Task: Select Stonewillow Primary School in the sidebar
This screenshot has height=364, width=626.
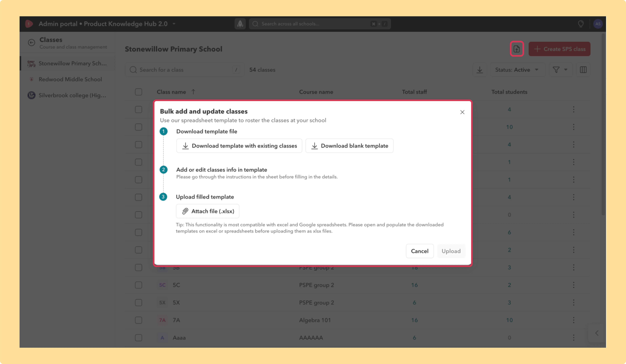Action: (x=68, y=63)
